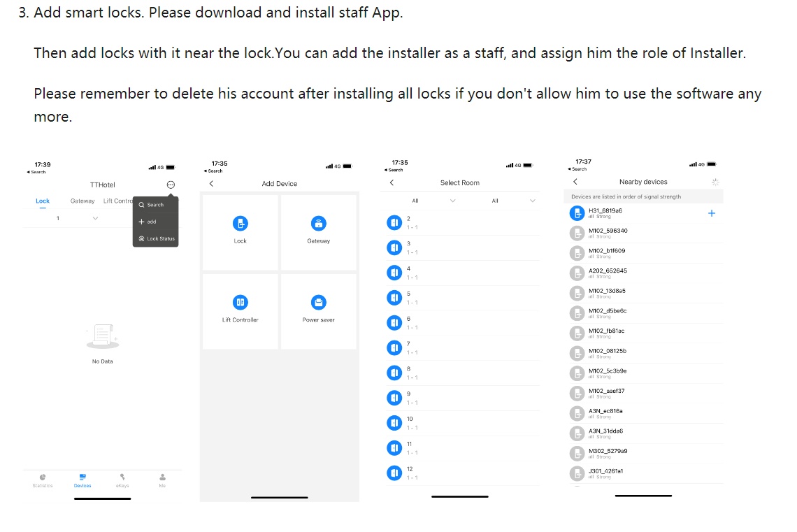Expand the dropdown chevron under Lock tab
This screenshot has width=797, height=532.
[x=95, y=219]
